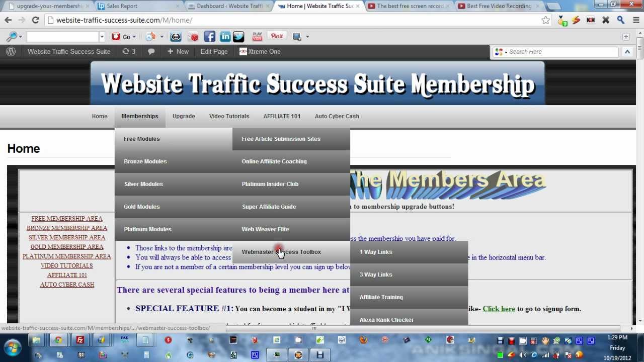The height and width of the screenshot is (362, 644).
Task: Open FileZilla from the taskbar
Action: click(80, 340)
